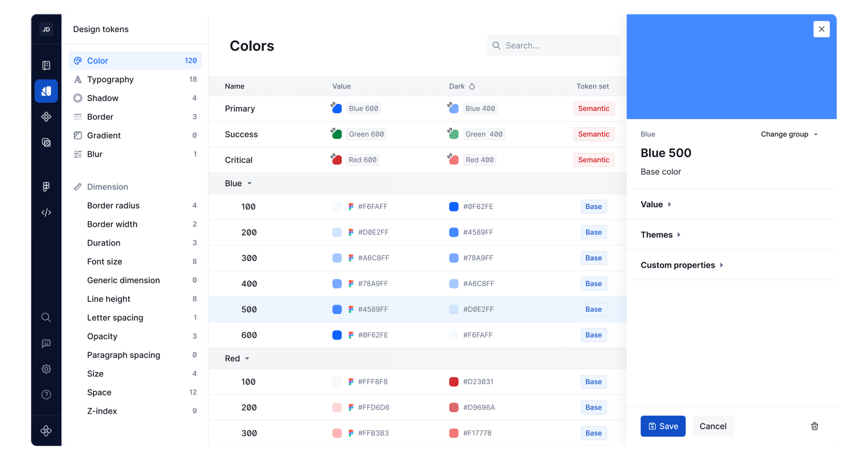The image size is (868, 460).
Task: Click the Figma icon in Blue 300 row
Action: coord(351,258)
